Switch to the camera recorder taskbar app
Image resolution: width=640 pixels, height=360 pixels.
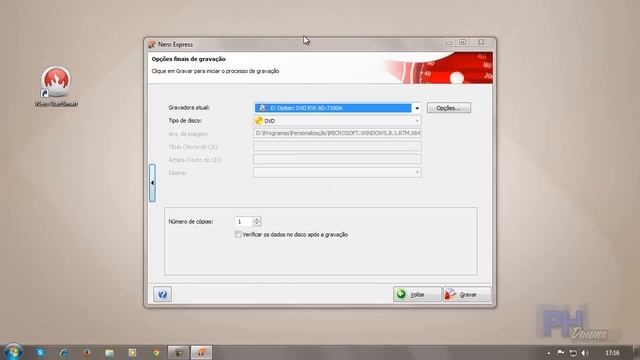click(x=179, y=352)
